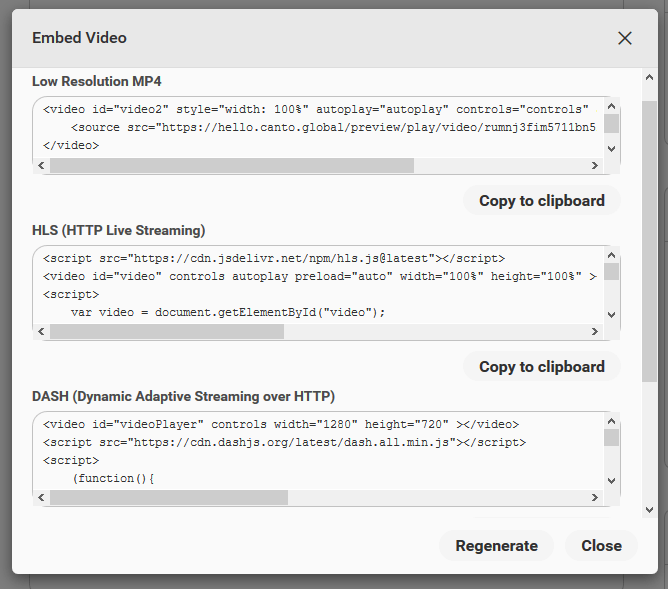Copy Low Resolution MP4 code to clipboard
The width and height of the screenshot is (668, 589).
(x=541, y=201)
